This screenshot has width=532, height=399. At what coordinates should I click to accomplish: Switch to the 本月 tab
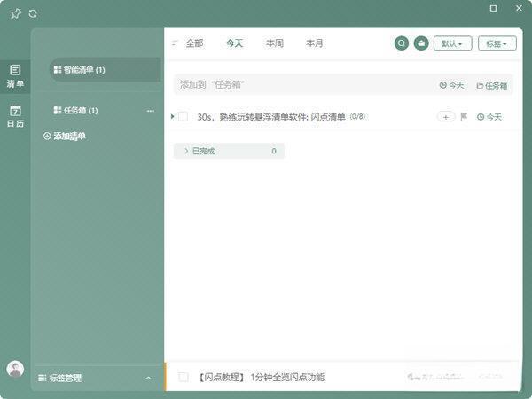[314, 43]
